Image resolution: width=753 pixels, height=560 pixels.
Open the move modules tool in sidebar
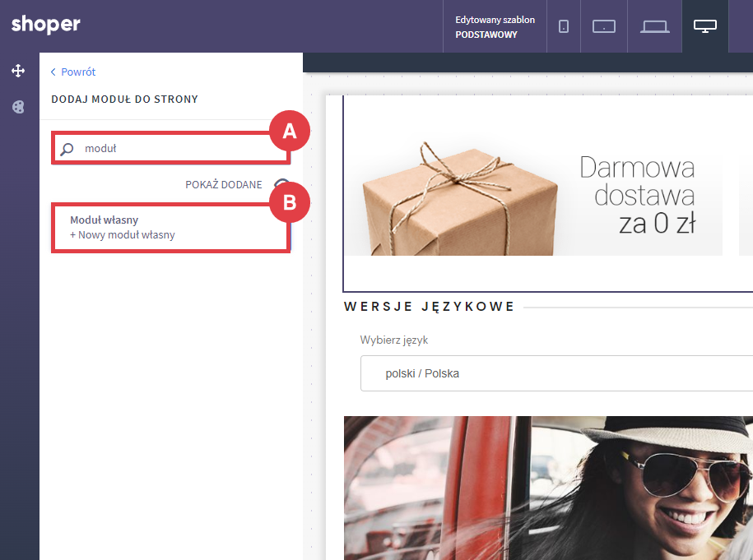(18, 71)
